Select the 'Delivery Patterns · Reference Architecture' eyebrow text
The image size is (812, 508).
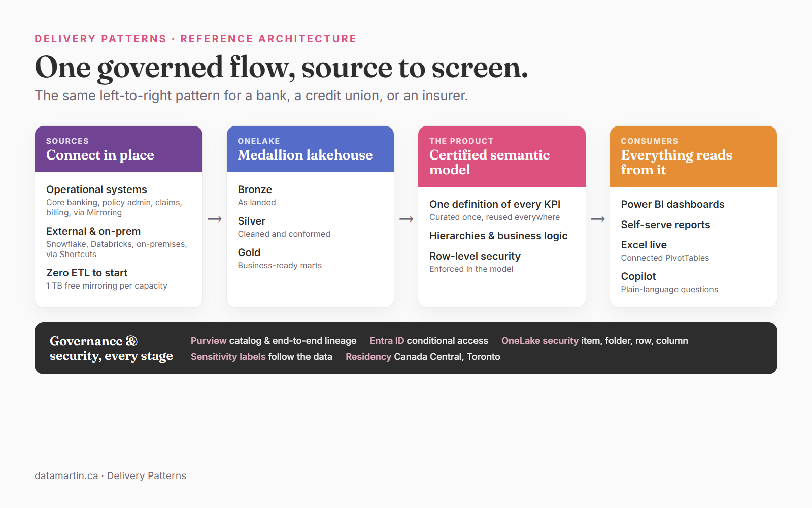point(195,39)
